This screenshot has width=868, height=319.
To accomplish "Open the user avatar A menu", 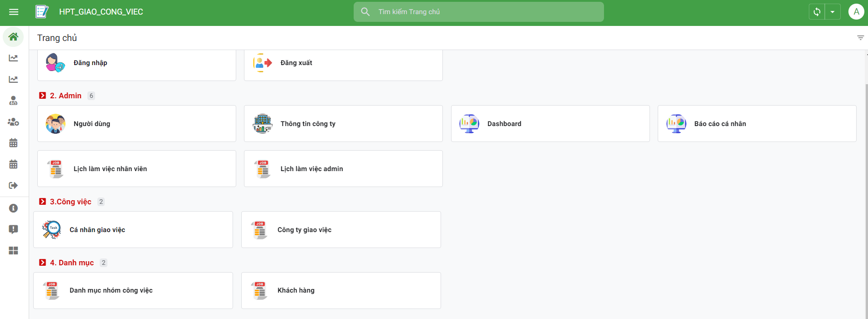I will 856,12.
